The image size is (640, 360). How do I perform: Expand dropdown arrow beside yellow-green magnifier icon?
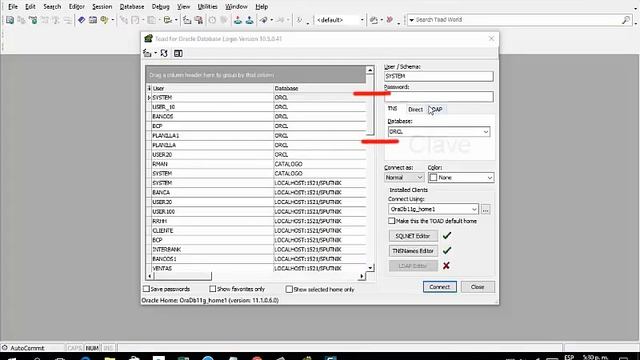[113, 20]
